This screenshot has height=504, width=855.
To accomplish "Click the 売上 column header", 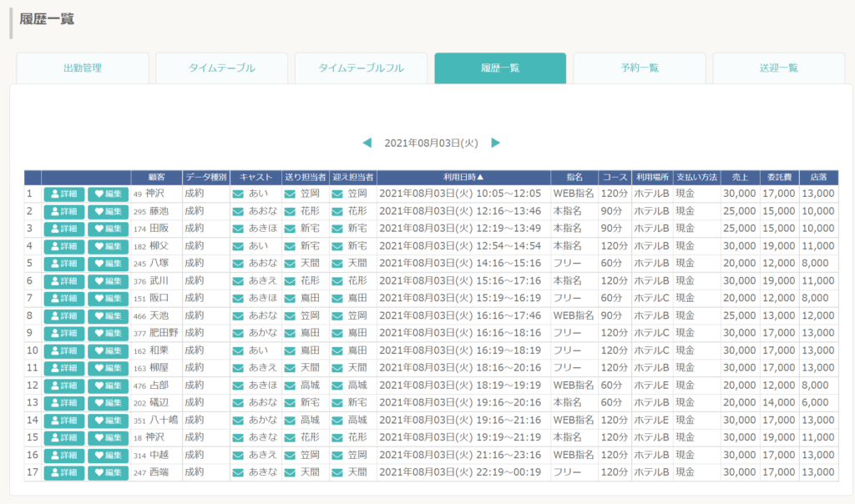I will pos(740,177).
